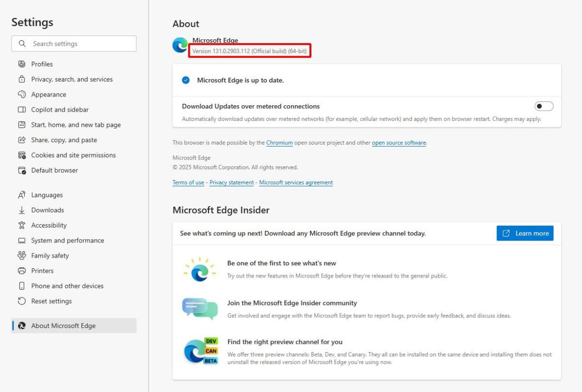Go to Cookies and site permissions

pyautogui.click(x=74, y=155)
